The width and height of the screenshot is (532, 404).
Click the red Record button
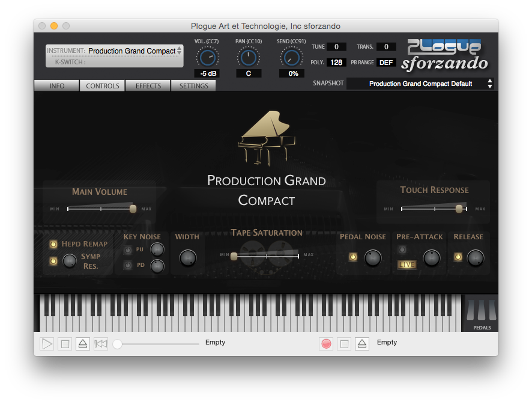pos(326,344)
